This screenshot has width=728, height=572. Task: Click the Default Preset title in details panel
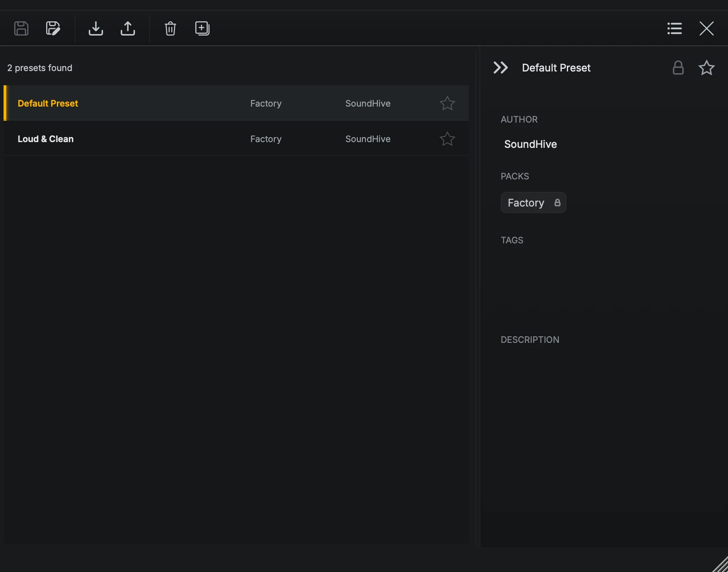(x=556, y=68)
